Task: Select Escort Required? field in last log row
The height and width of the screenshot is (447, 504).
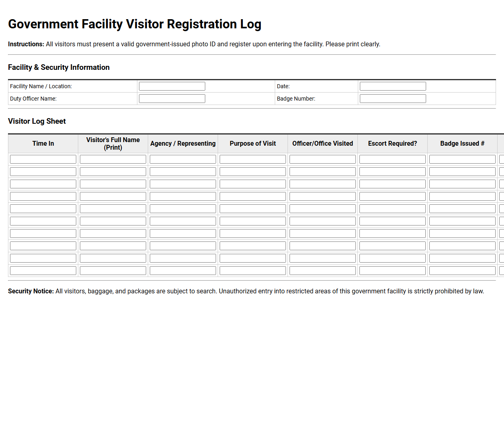Action: point(393,271)
